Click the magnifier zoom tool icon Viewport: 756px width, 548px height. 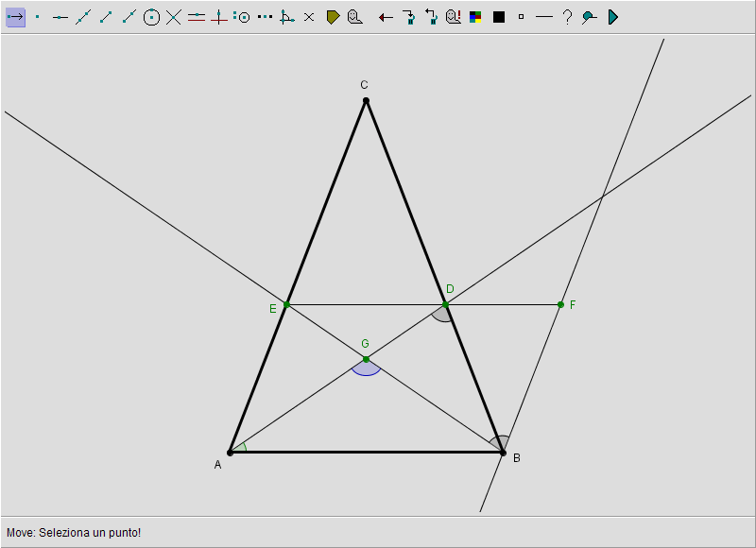(x=589, y=18)
